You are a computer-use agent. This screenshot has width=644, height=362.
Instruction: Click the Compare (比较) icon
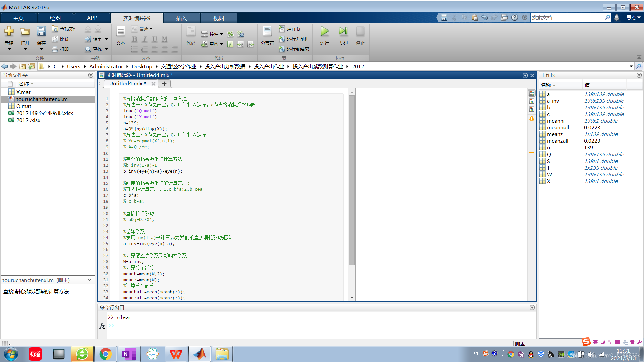[x=55, y=39]
